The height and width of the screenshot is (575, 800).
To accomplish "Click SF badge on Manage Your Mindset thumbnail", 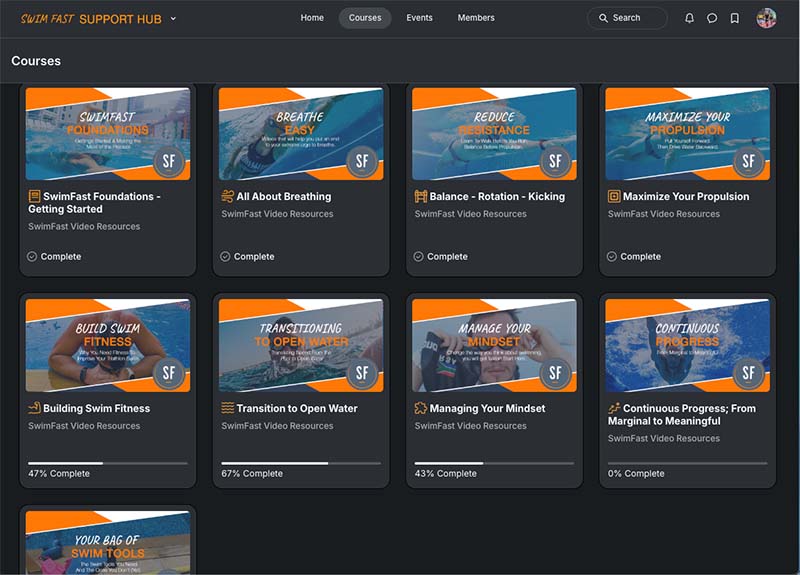I will click(x=556, y=373).
